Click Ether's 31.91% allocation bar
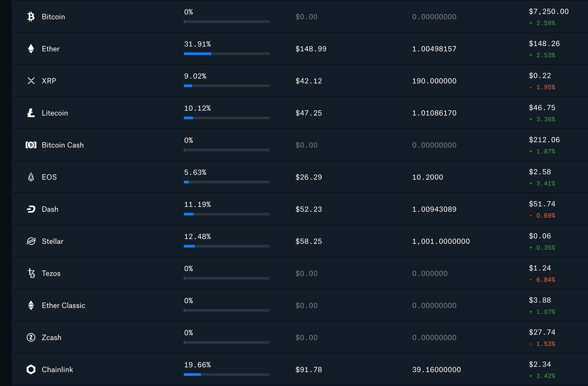Viewport: 588px width, 386px height. point(227,54)
